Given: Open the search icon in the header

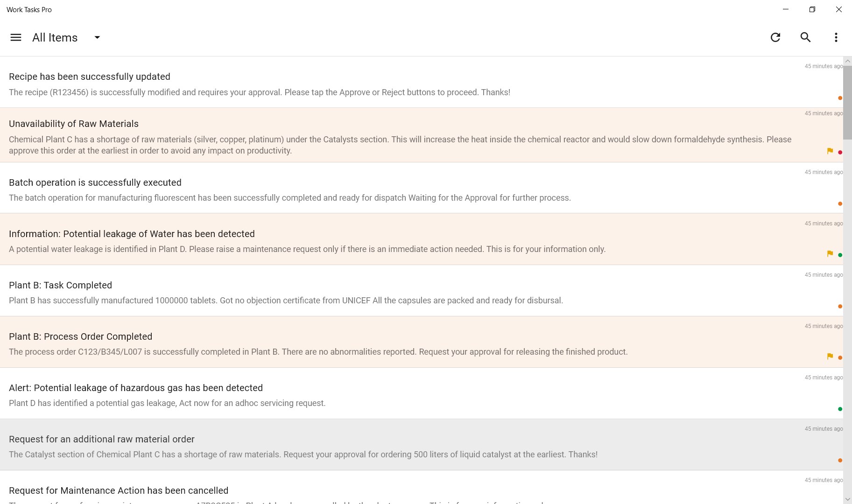Looking at the screenshot, I should coord(805,37).
